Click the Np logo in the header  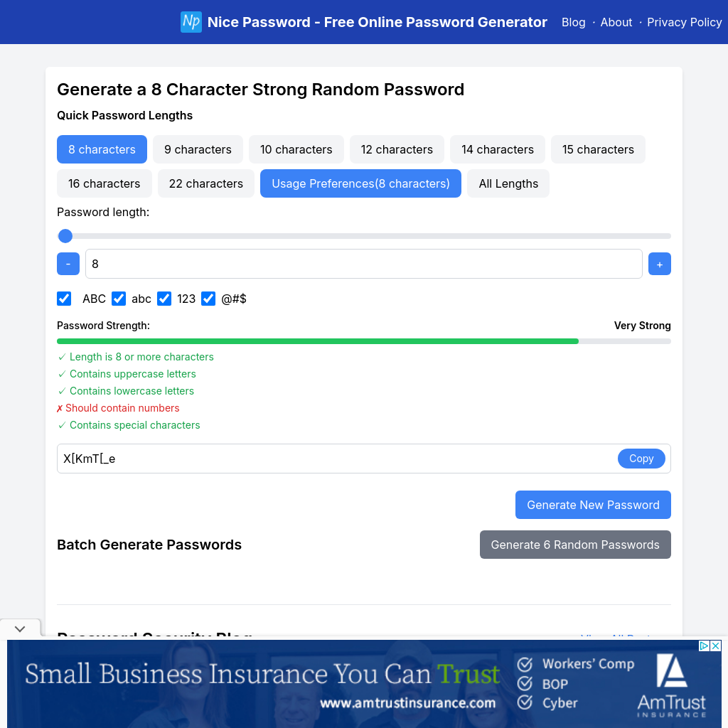(x=191, y=22)
